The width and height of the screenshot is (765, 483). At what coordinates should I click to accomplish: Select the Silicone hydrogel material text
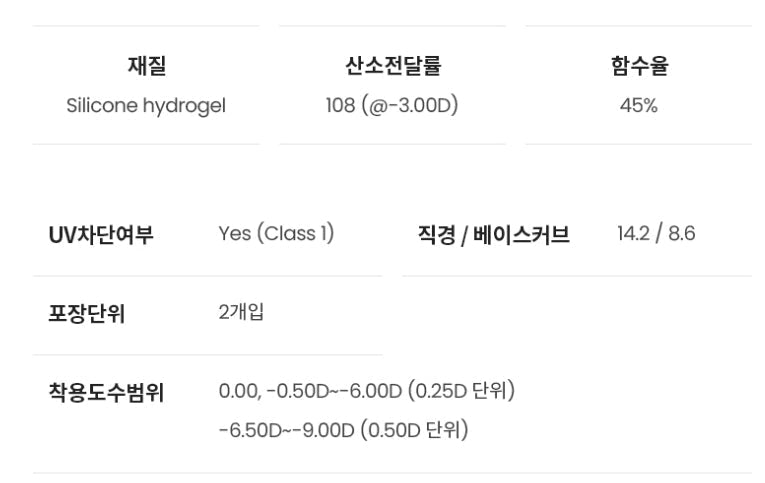click(146, 106)
